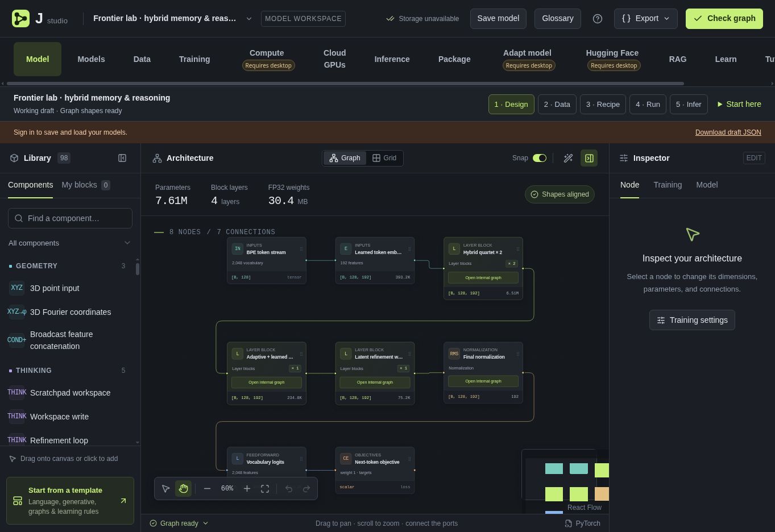Switch to My blocks tab
The image size is (775, 532).
click(x=86, y=185)
